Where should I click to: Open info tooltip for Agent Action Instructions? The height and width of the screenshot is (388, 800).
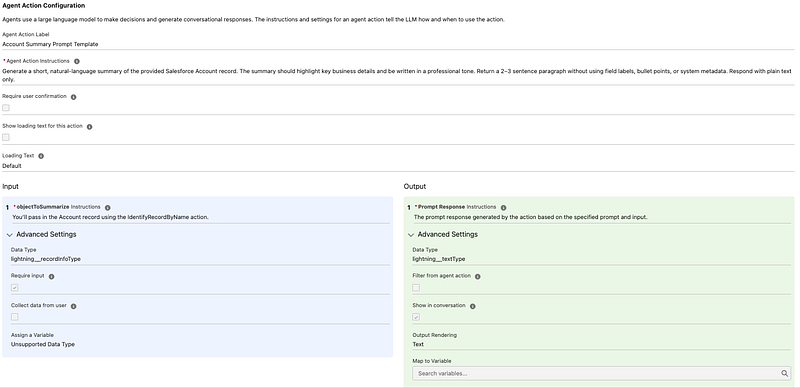(77, 61)
